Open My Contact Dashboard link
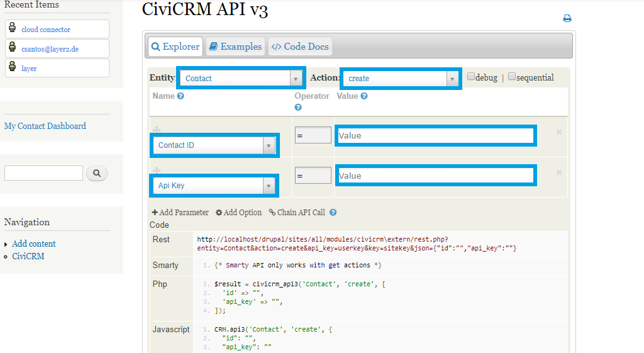644x353 pixels. point(45,126)
